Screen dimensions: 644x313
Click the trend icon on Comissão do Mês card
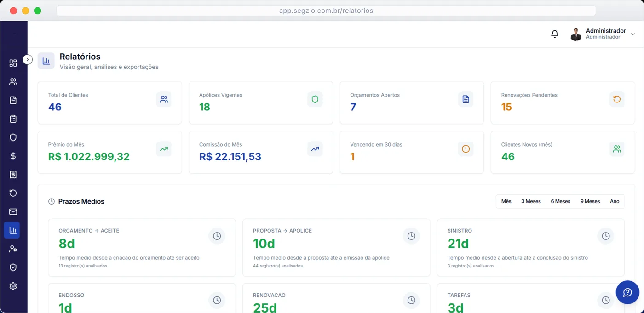315,149
